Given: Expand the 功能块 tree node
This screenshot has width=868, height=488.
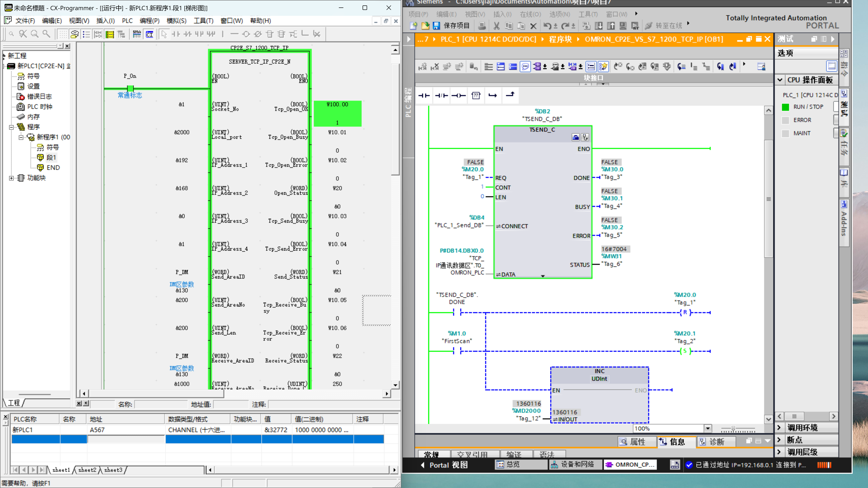Looking at the screenshot, I should (12, 178).
